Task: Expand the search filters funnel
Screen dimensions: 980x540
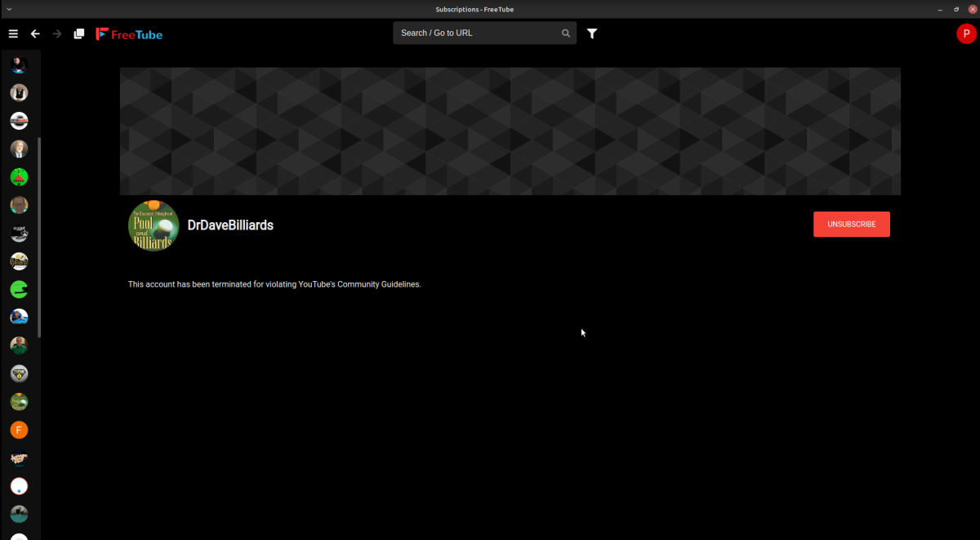Action: click(x=592, y=33)
